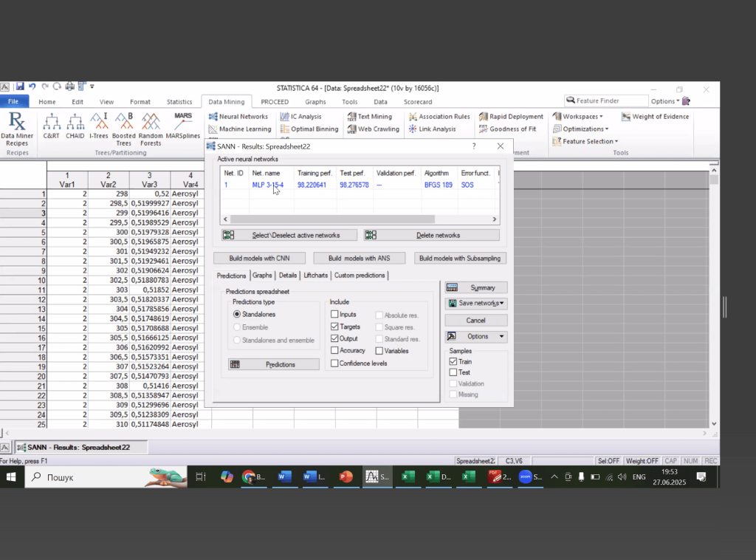Click the Undo icon in quick access toolbar
Screen dimensions: 756x560
(32, 86)
